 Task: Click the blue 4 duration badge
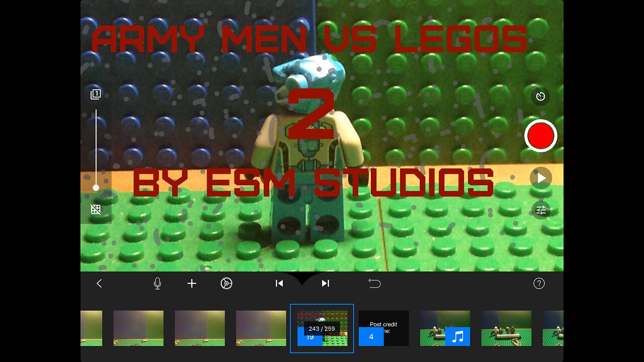click(x=371, y=336)
